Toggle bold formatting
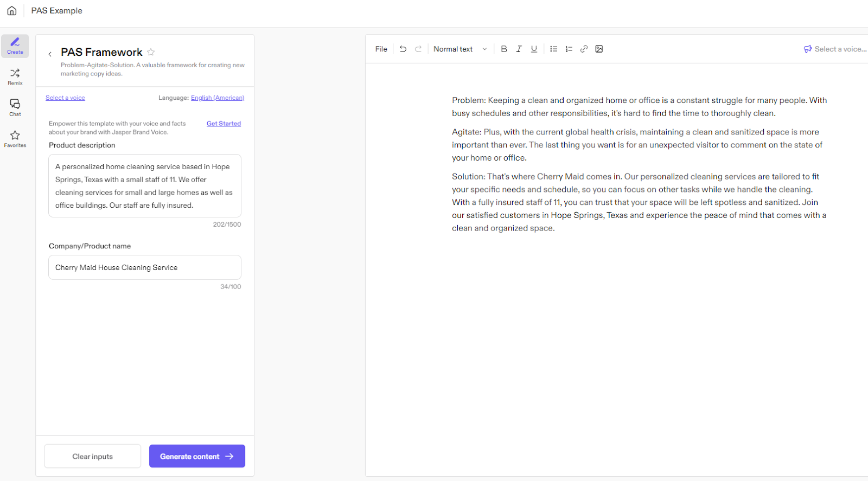This screenshot has height=481, width=868. pos(504,49)
